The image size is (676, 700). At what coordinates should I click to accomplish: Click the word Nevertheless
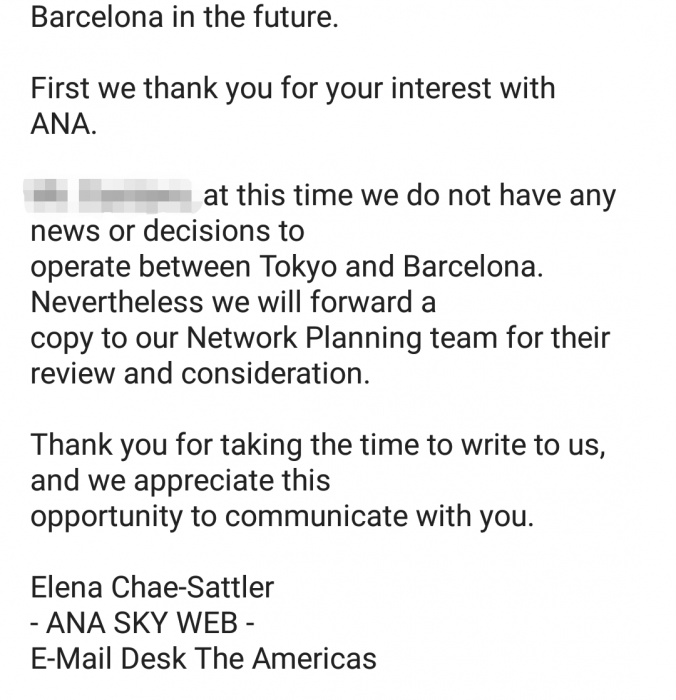tap(117, 302)
